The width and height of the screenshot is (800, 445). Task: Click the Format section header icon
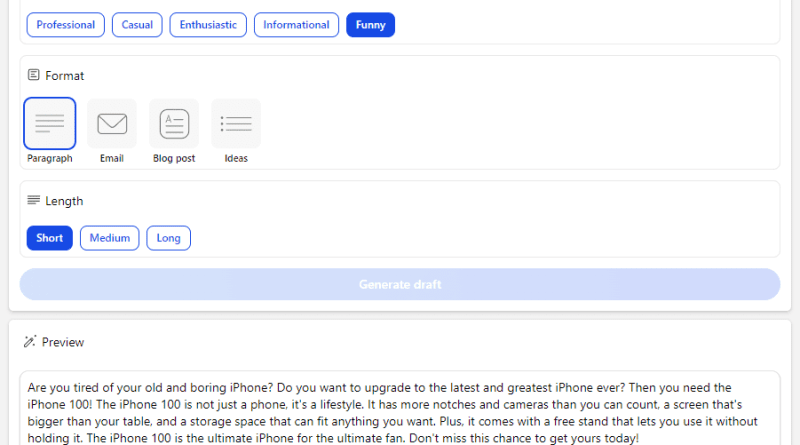(34, 75)
